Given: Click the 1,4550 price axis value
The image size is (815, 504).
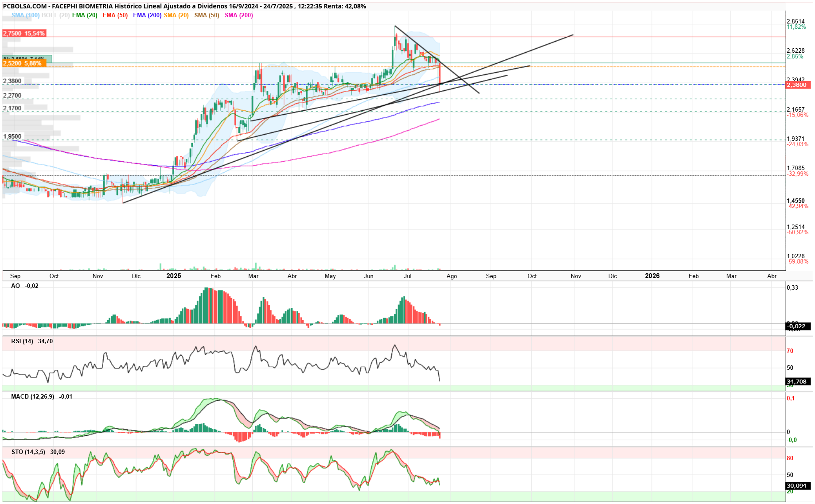Looking at the screenshot, I should click(796, 201).
